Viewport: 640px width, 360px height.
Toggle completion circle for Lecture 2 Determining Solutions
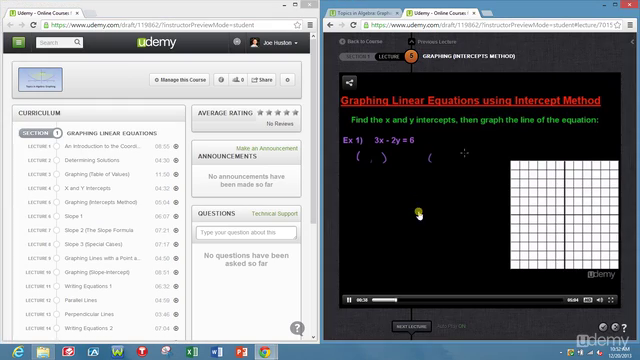(57, 160)
